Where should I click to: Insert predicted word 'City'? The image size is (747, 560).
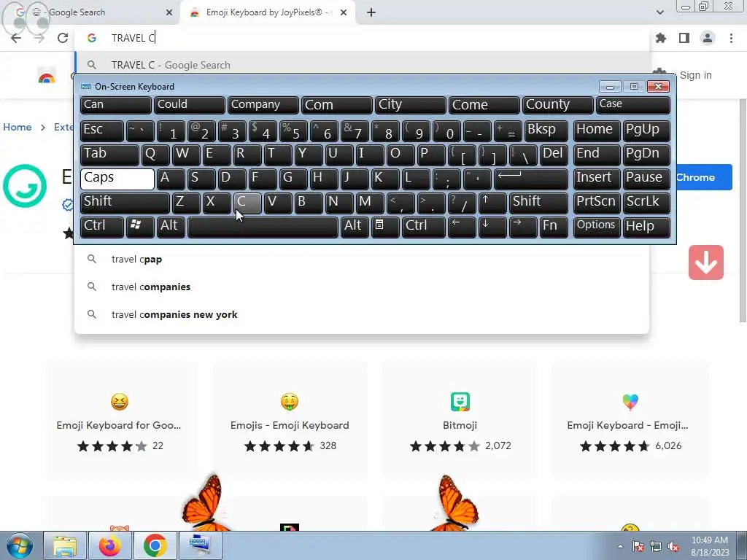click(410, 105)
